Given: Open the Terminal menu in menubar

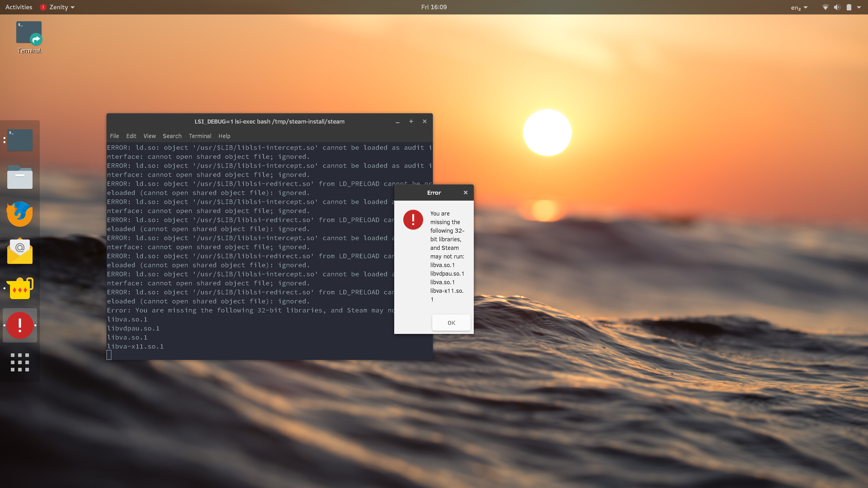Looking at the screenshot, I should click(200, 136).
